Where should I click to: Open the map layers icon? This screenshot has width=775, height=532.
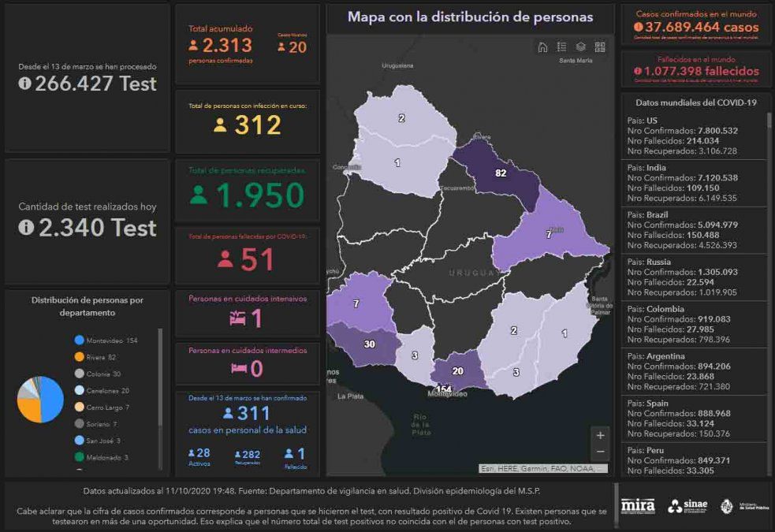pos(580,47)
